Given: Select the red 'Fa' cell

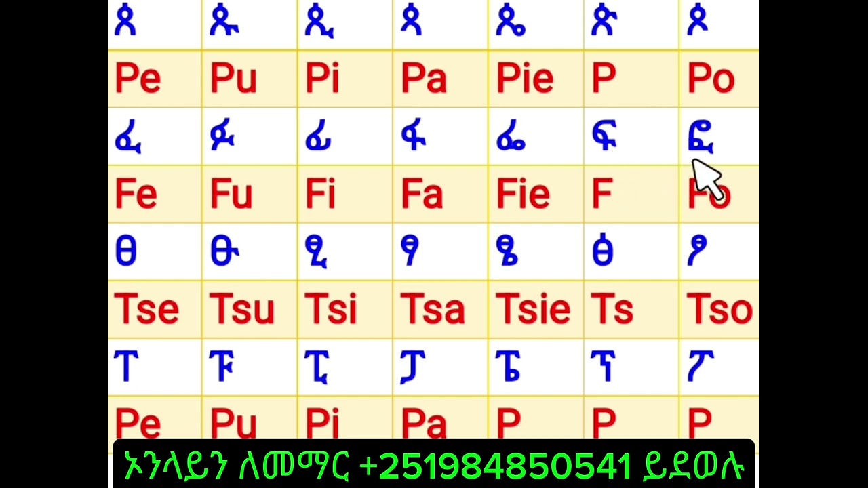Looking at the screenshot, I should point(422,194).
